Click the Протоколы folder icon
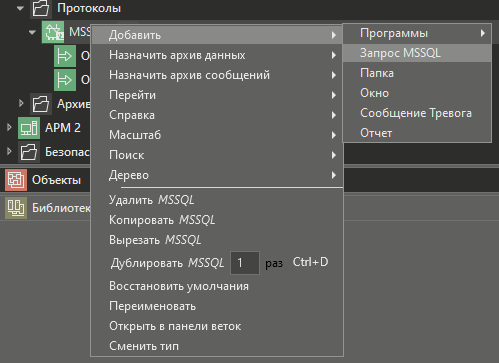The height and width of the screenshot is (363, 499). point(41,8)
